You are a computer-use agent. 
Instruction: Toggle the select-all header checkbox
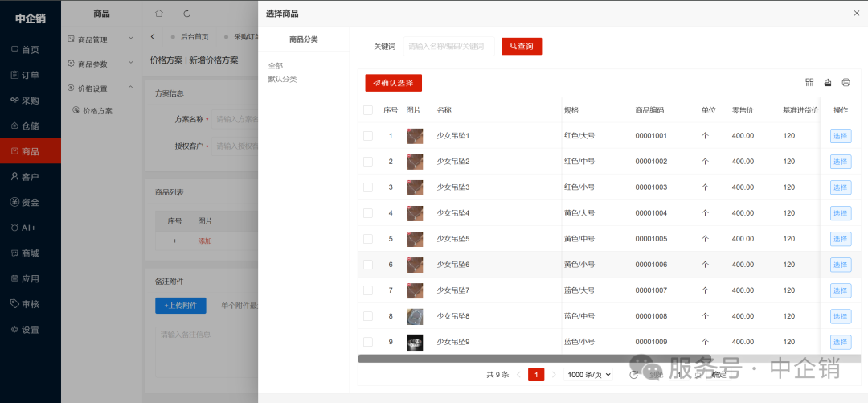pos(368,110)
